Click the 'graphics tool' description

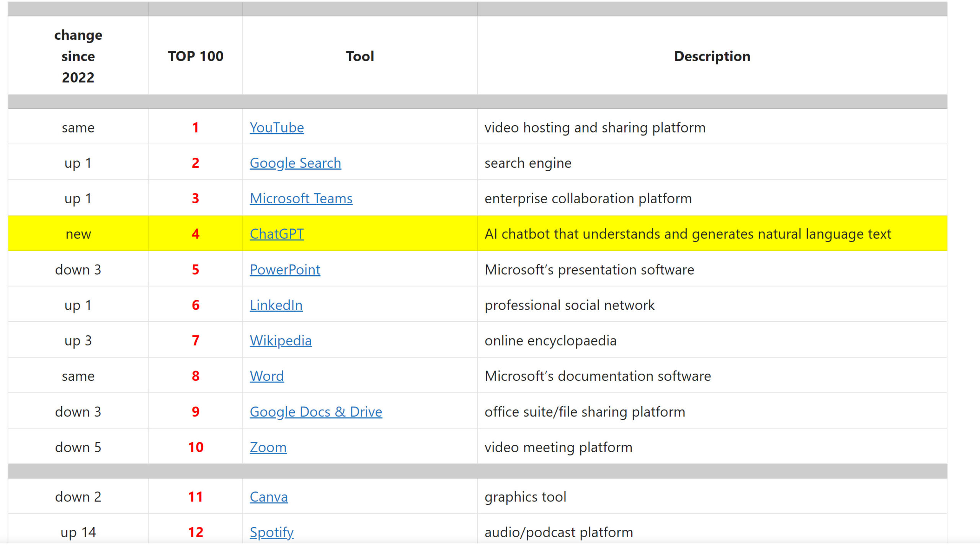pyautogui.click(x=525, y=497)
